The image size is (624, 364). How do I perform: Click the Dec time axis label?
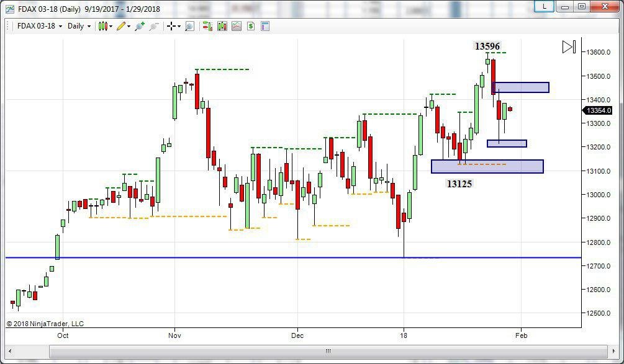(x=297, y=335)
